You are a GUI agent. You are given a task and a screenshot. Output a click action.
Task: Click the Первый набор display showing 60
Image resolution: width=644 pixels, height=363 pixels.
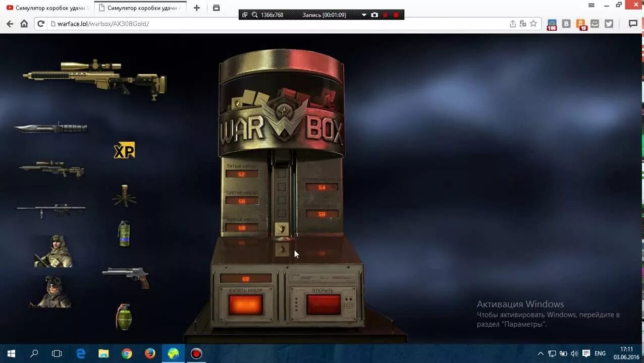pos(242,227)
